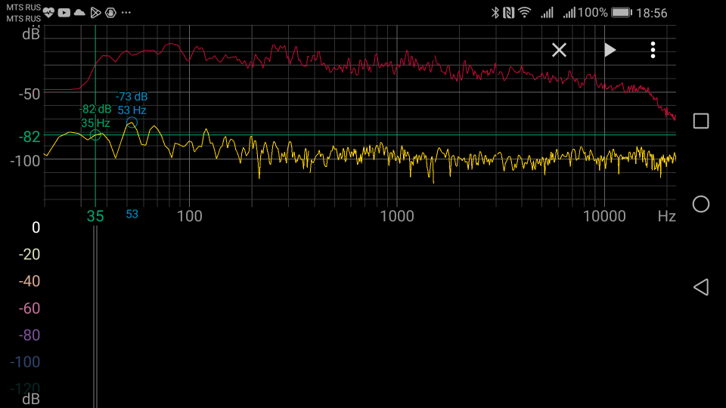This screenshot has height=408, width=726.
Task: Tap the 18:56 clock in status bar
Action: tap(652, 13)
